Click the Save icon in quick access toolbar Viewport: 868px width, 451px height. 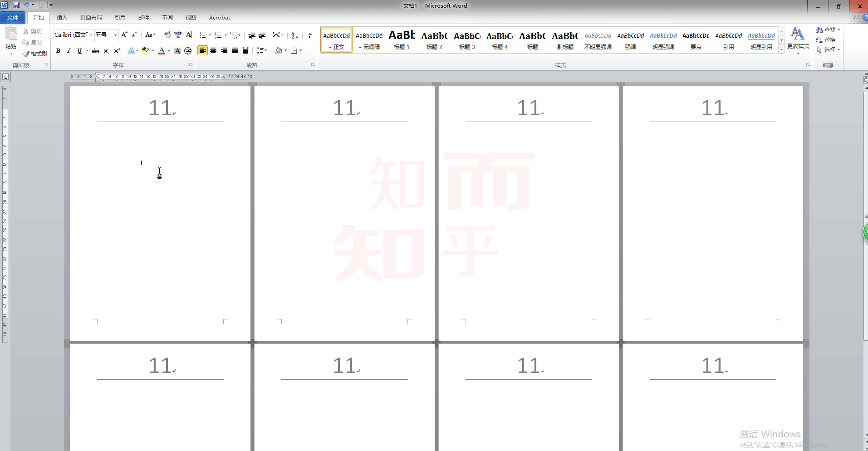[16, 5]
